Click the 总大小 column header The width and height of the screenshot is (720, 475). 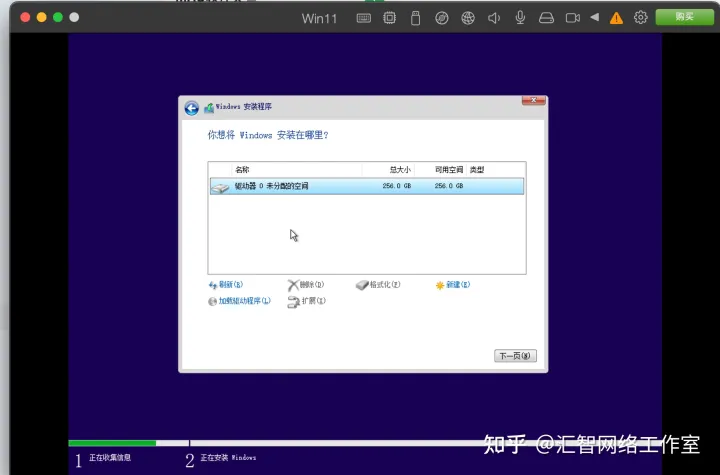pos(400,170)
